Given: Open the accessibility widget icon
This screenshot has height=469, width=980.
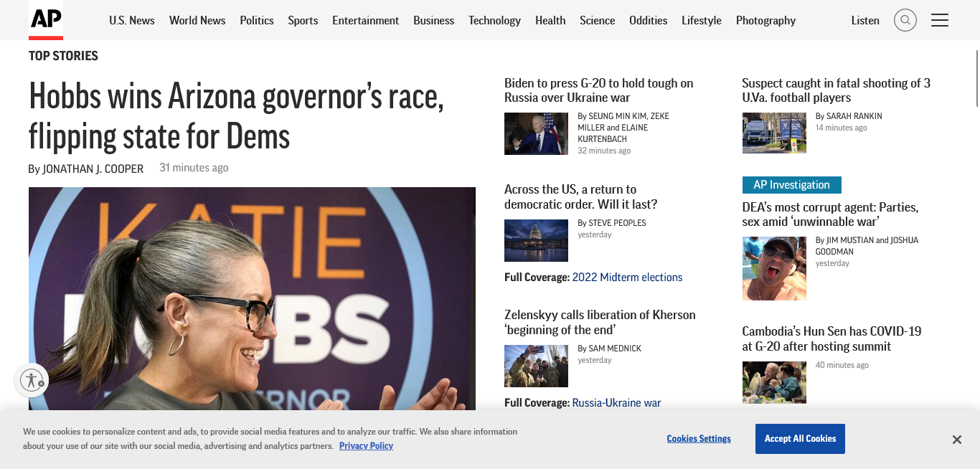Looking at the screenshot, I should (x=32, y=380).
